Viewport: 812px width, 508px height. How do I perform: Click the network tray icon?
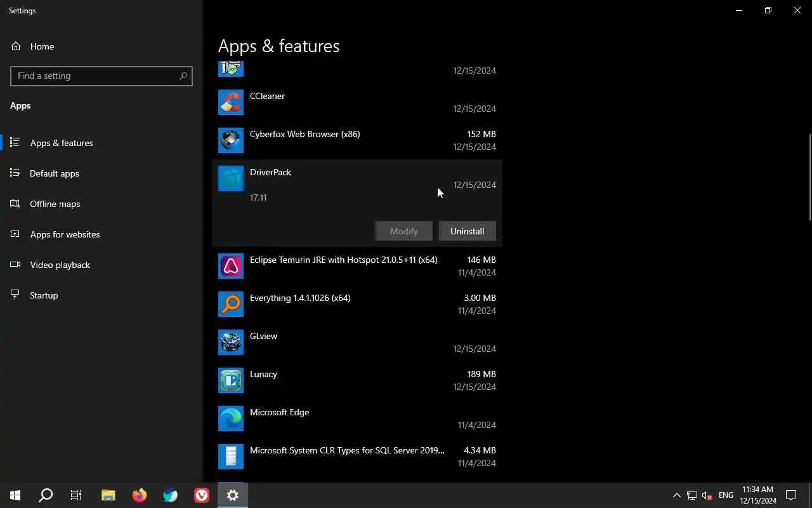tap(692, 495)
